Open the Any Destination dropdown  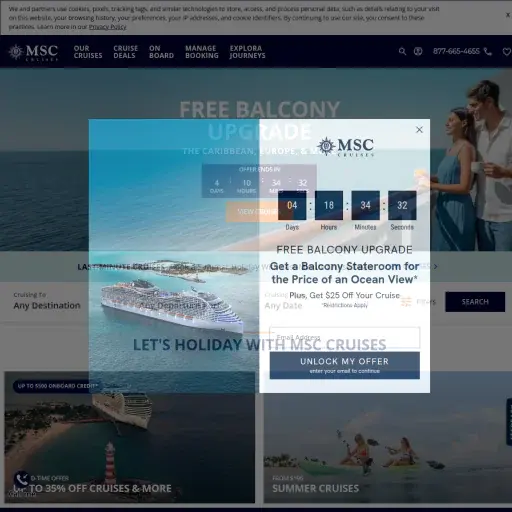click(47, 301)
